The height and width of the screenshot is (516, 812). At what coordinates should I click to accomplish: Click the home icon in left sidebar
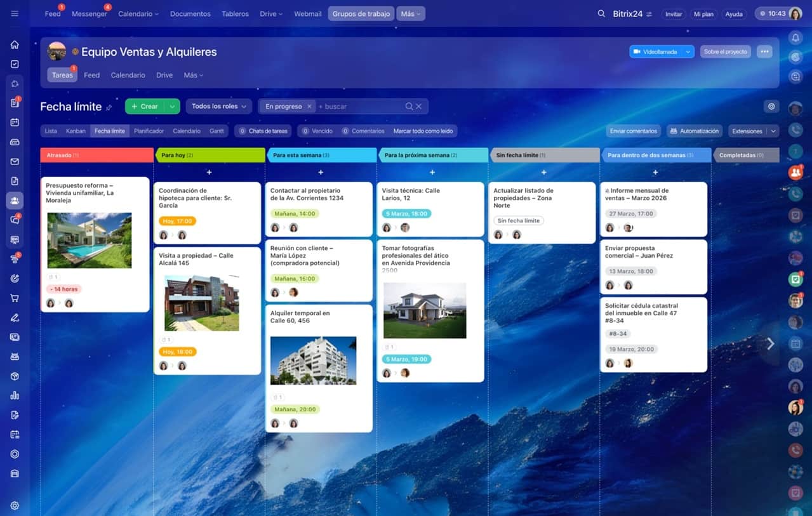click(x=15, y=44)
